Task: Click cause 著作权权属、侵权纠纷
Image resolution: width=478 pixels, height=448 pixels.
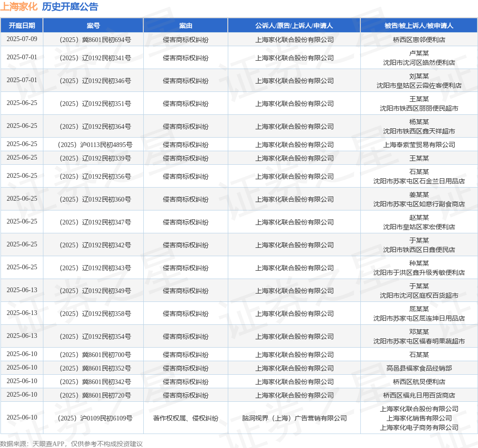Action: [186, 418]
